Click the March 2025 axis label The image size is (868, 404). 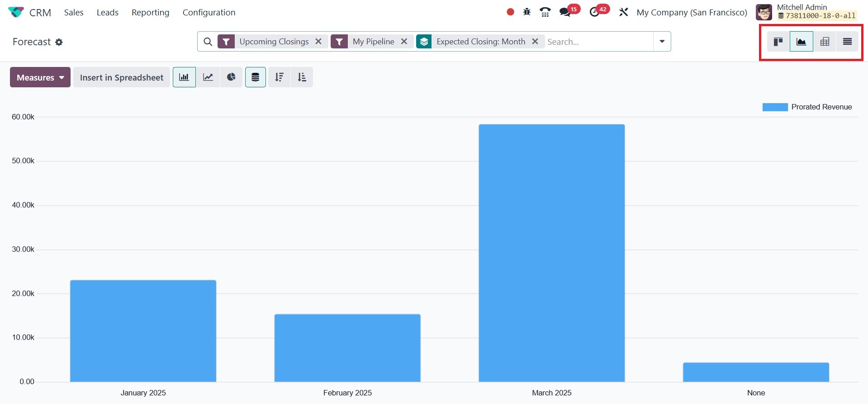[x=552, y=393]
